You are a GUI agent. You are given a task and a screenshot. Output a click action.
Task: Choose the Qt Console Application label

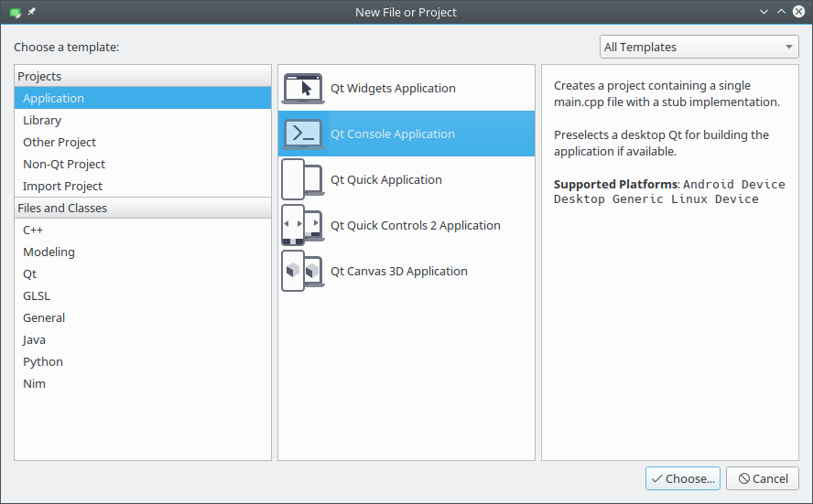click(393, 134)
